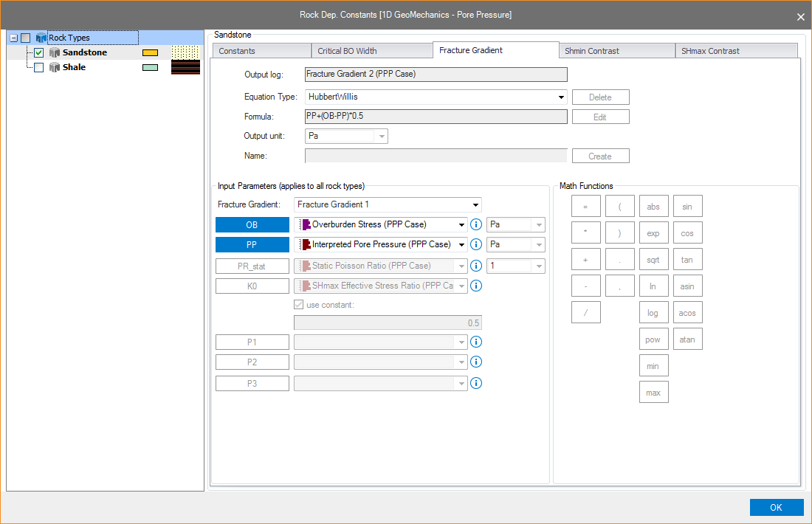
Task: Click the Sandstone rock type icon
Action: click(55, 53)
